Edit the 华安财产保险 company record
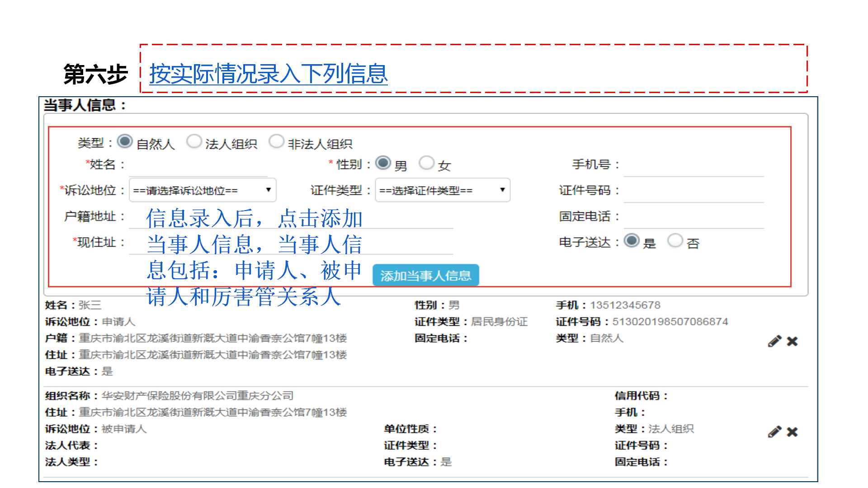Screen dimensions: 868x488 [775, 432]
